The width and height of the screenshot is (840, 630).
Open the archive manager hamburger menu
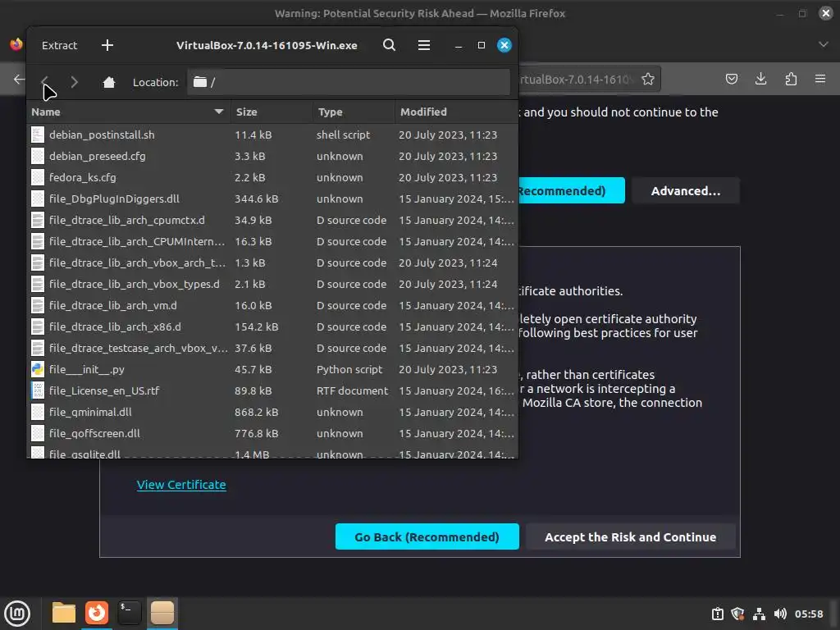[424, 46]
